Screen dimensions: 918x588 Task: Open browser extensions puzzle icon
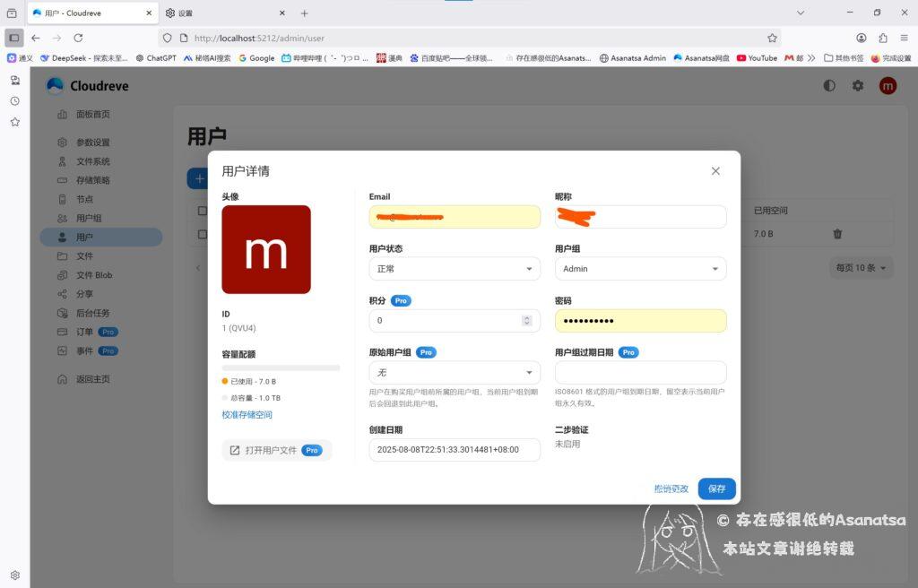[x=883, y=39]
